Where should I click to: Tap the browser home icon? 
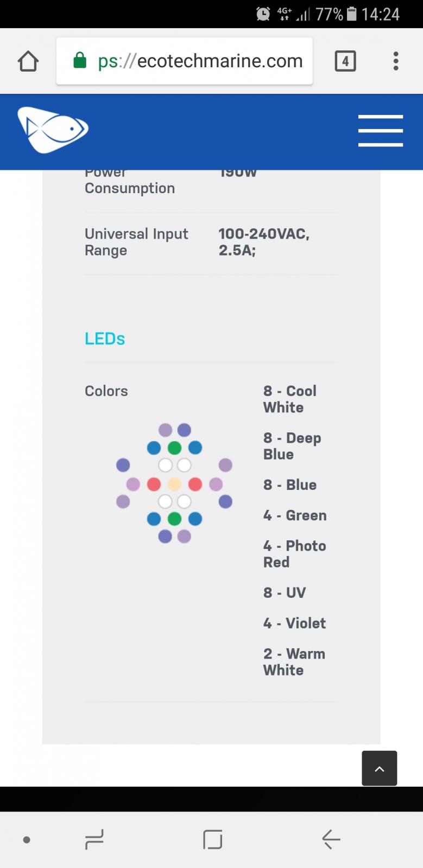pos(28,61)
